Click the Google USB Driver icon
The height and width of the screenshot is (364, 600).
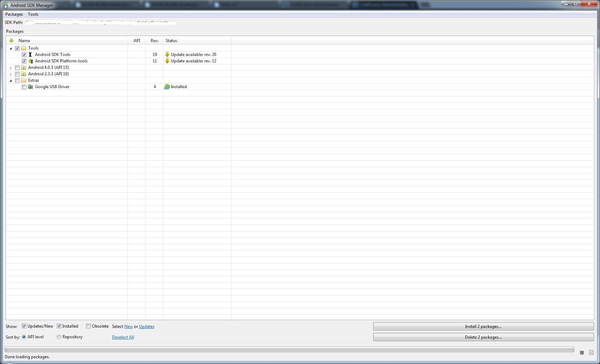tap(30, 87)
